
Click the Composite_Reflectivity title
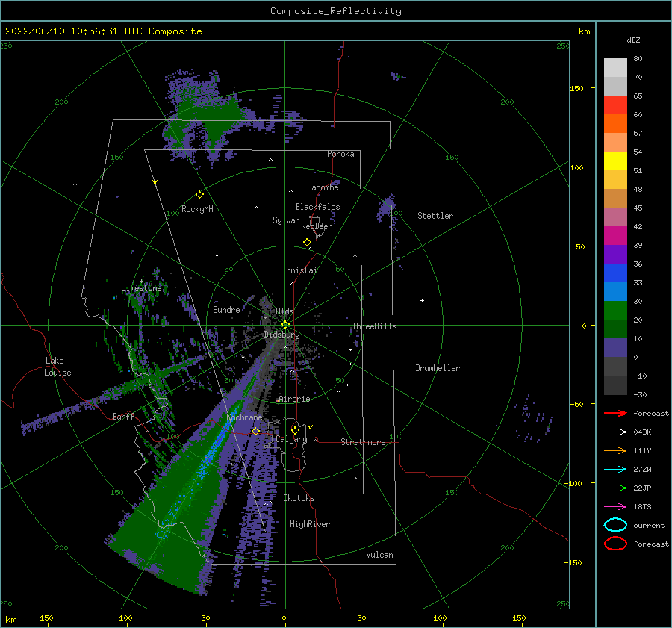(336, 11)
